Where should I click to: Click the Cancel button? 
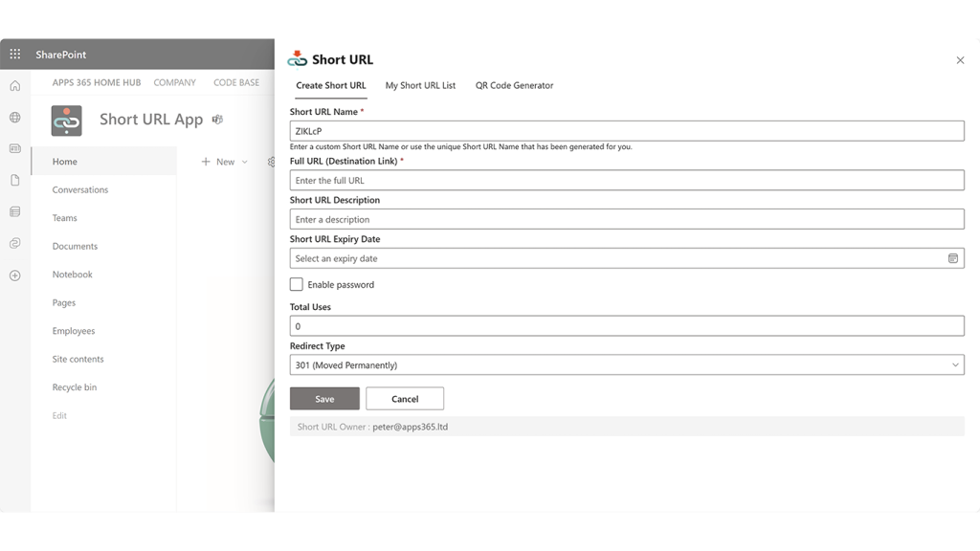point(405,399)
